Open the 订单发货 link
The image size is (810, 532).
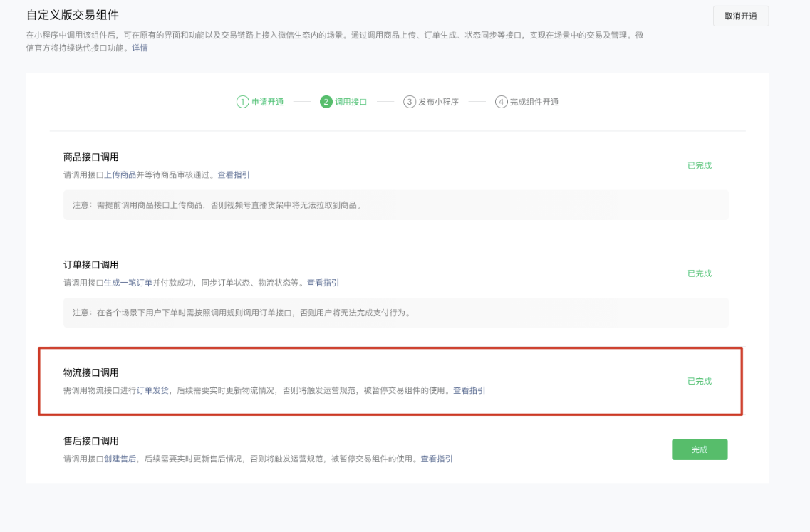(152, 390)
